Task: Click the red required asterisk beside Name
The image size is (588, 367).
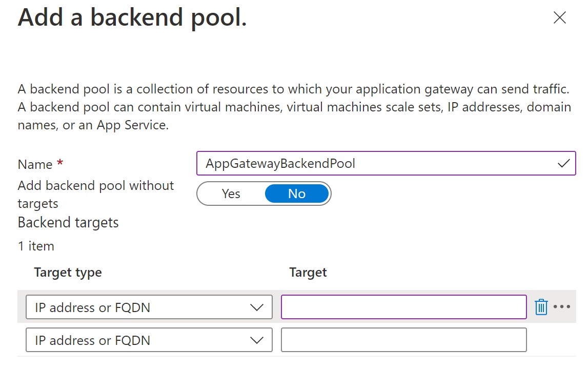Action: pyautogui.click(x=60, y=164)
